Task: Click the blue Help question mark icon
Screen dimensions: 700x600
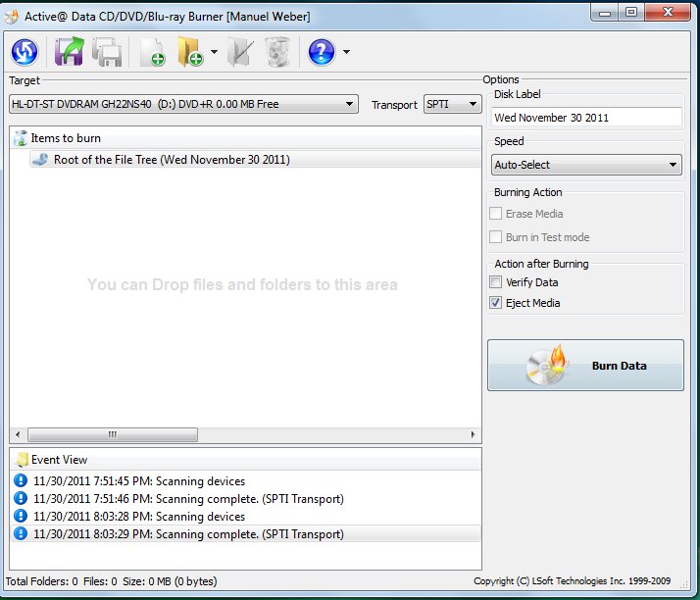Action: 322,52
